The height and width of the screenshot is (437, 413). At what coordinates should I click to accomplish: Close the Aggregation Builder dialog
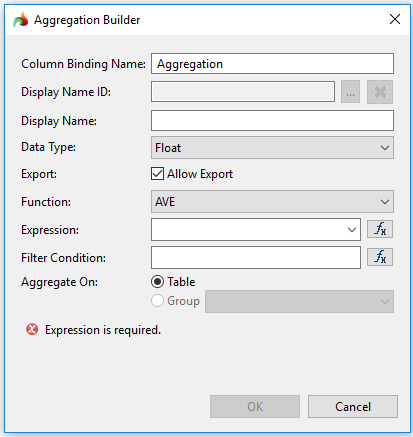point(395,19)
